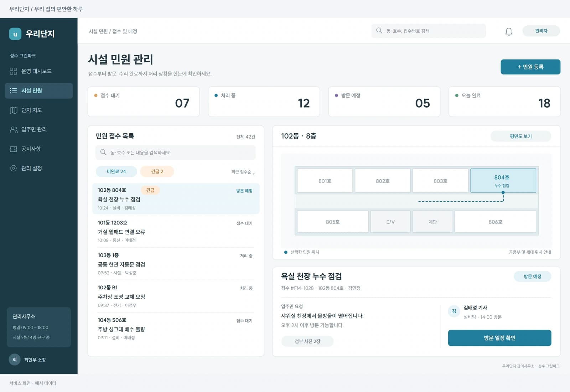Click the 긴급 badge on 102동 804호 row
The height and width of the screenshot is (392, 570).
tap(150, 190)
